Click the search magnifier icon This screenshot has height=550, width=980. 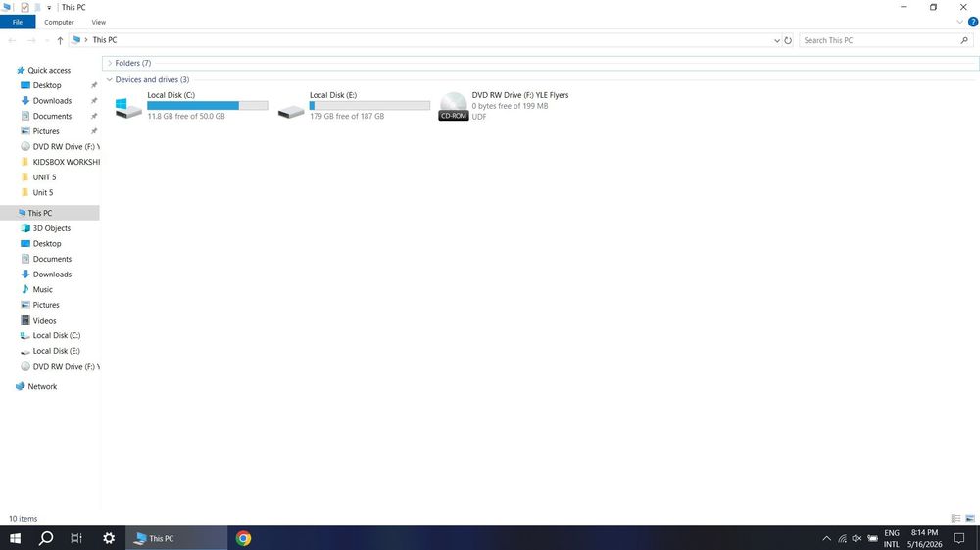(964, 40)
